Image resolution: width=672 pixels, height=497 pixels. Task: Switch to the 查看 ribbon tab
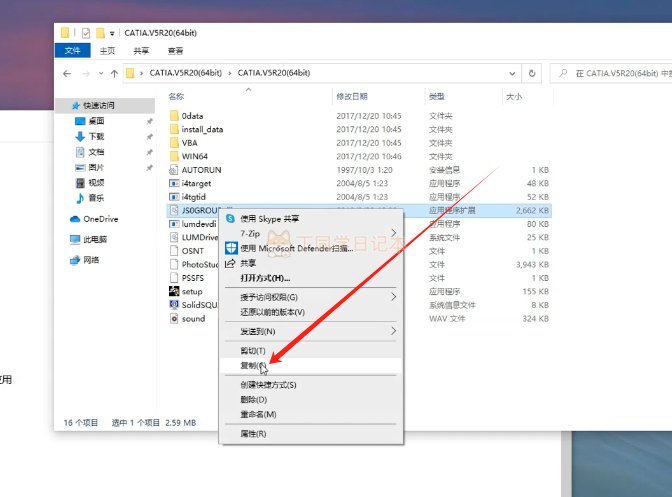(x=175, y=51)
